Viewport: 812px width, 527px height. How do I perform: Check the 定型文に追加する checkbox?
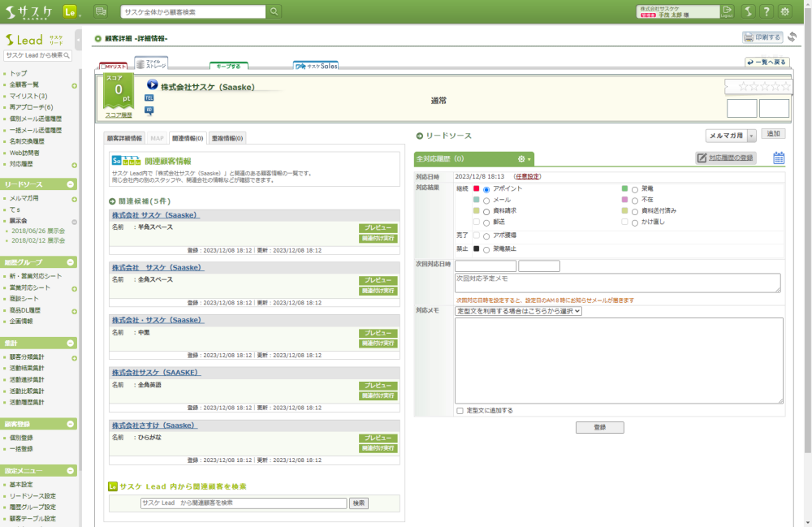pyautogui.click(x=460, y=411)
